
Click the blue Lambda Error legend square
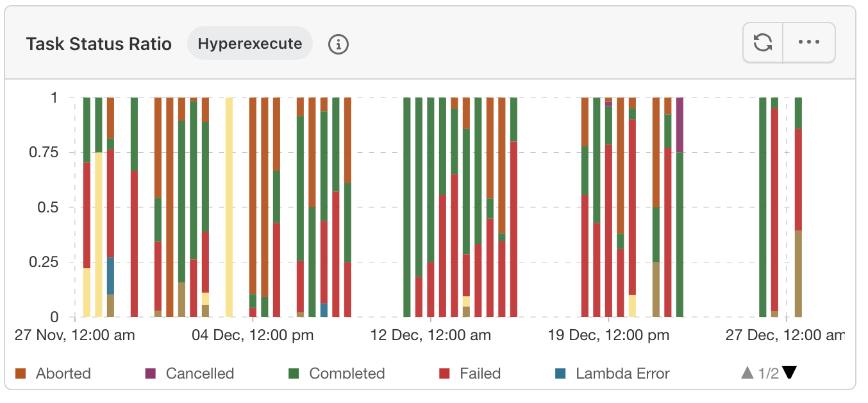pyautogui.click(x=560, y=373)
